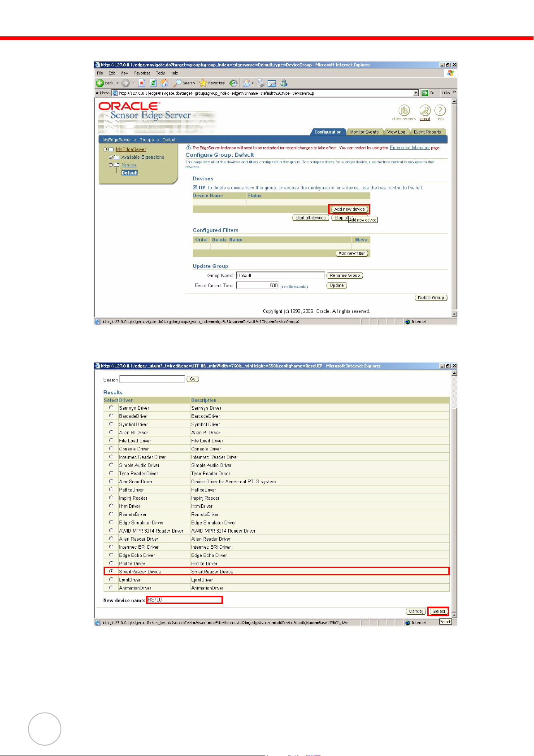This screenshot has width=534, height=756.
Task: Click the Event Collect Time field
Action: [257, 285]
